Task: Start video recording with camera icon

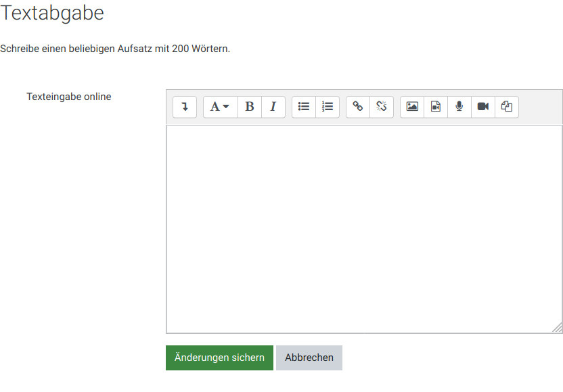Action: [483, 107]
